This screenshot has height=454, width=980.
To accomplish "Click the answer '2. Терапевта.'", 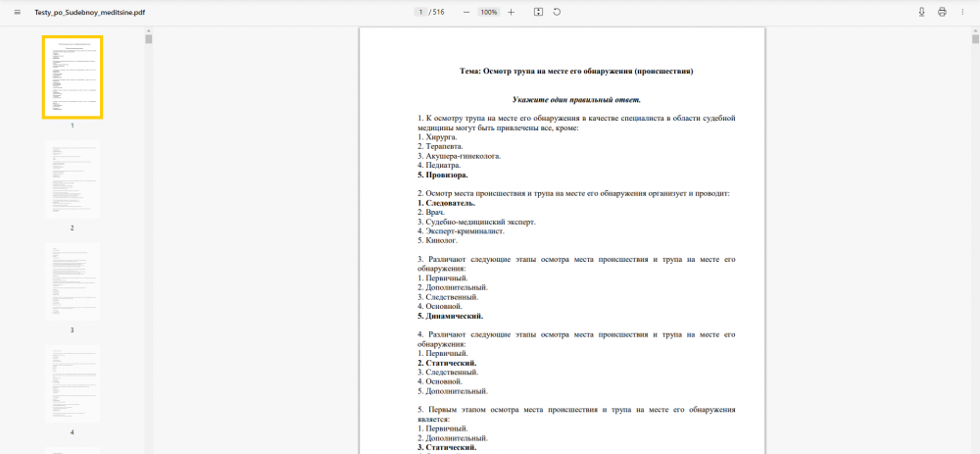I will click(440, 146).
